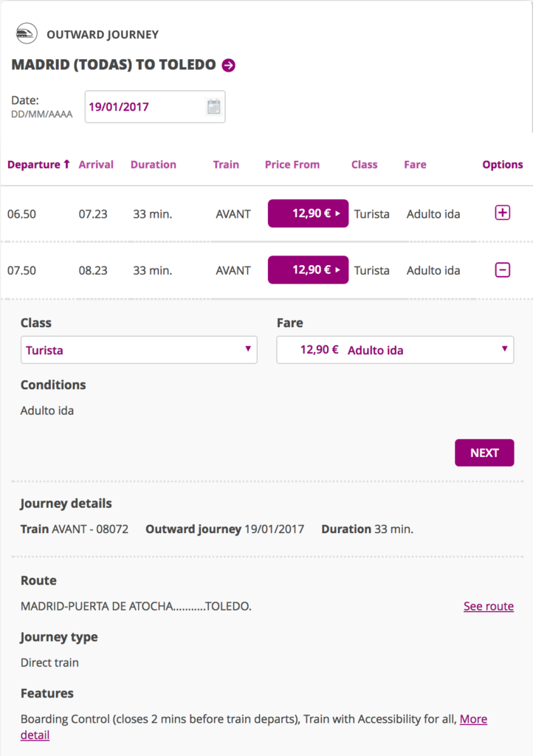The height and width of the screenshot is (756, 533).
Task: Select the 12,90 € price for 06.50 departure
Action: click(308, 213)
